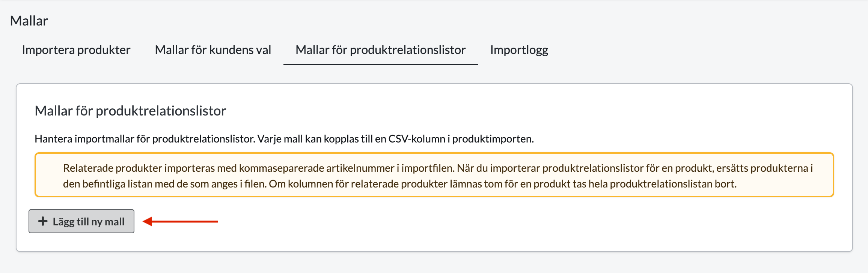This screenshot has width=868, height=273.
Task: Select the "Mallar för produktrelationslistor" tab
Action: tap(380, 50)
